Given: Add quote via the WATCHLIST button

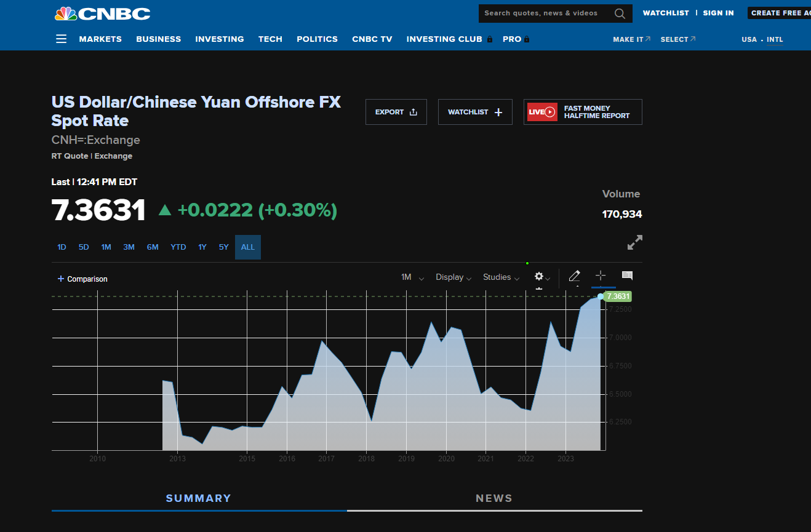Looking at the screenshot, I should pos(475,112).
